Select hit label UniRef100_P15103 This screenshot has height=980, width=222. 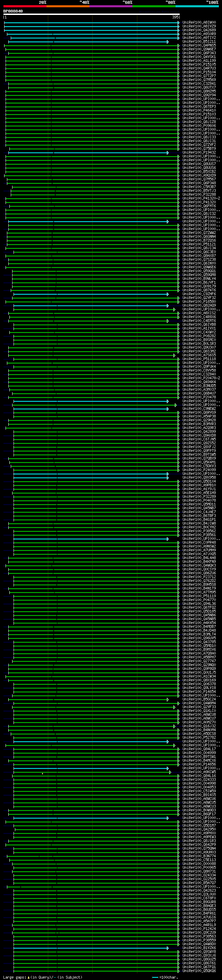199,114
